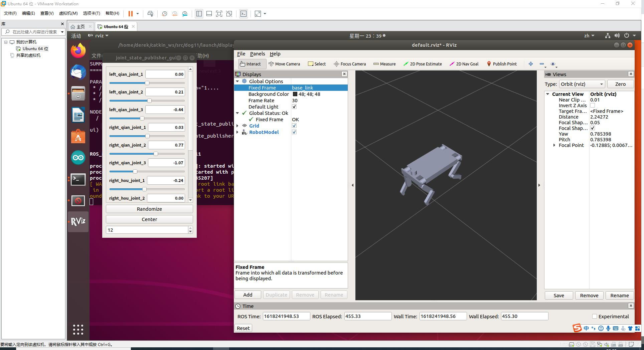
Task: Click the VMware library search field
Action: coord(33,32)
